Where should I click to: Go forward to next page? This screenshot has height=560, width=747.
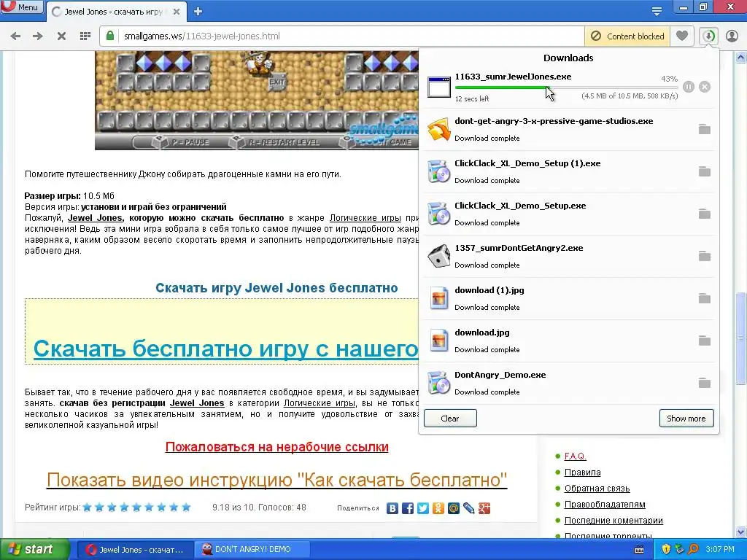pyautogui.click(x=38, y=36)
